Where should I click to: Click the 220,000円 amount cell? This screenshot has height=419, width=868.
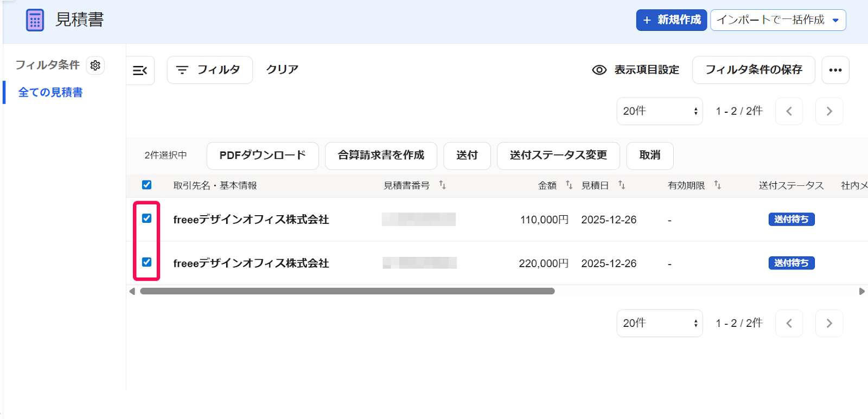(544, 263)
